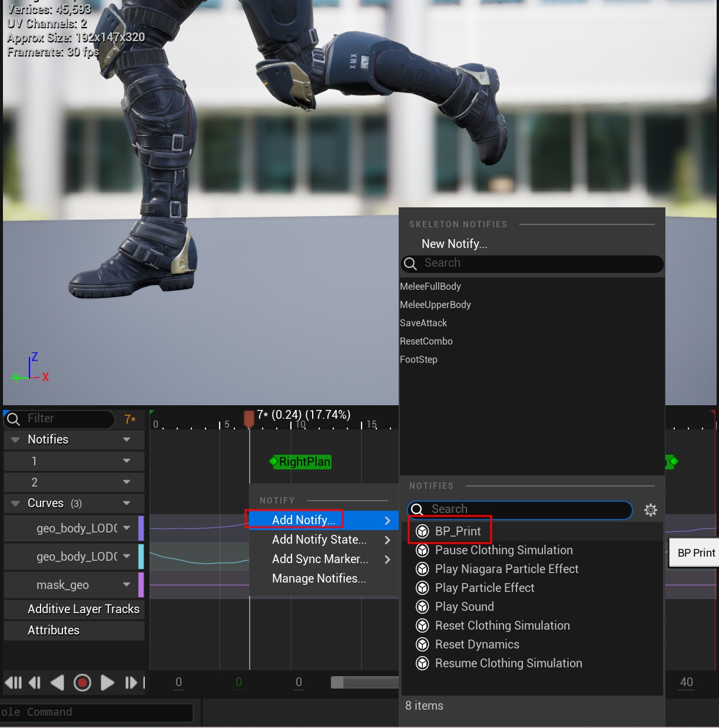
Task: Collapse the Curves track section
Action: pyautogui.click(x=15, y=504)
